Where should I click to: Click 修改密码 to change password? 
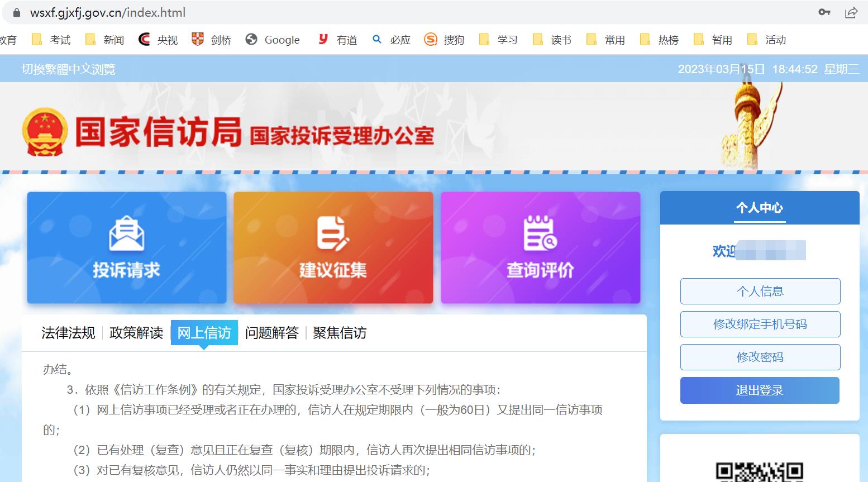coord(760,357)
